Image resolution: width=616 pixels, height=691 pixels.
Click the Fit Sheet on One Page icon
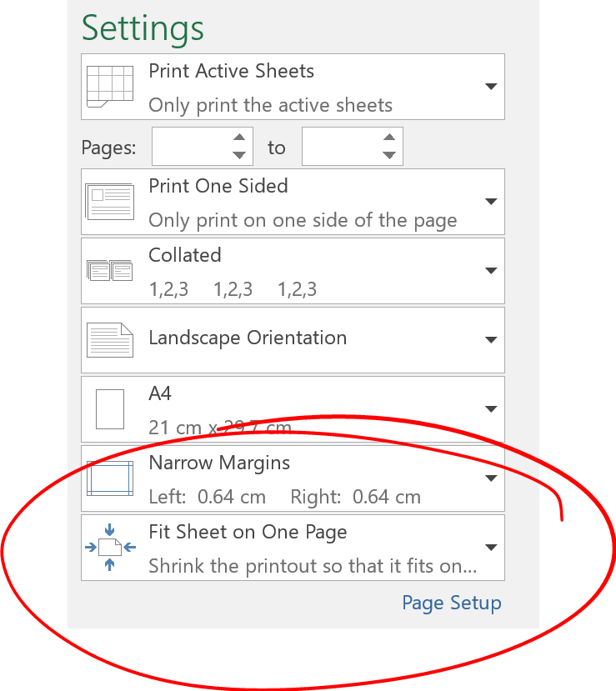pos(110,548)
